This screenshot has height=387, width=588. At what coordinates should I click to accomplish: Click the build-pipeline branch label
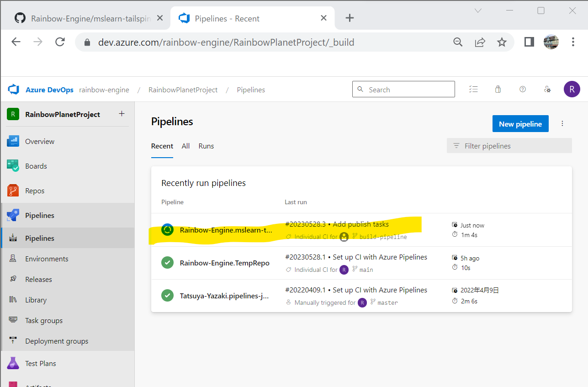(383, 237)
